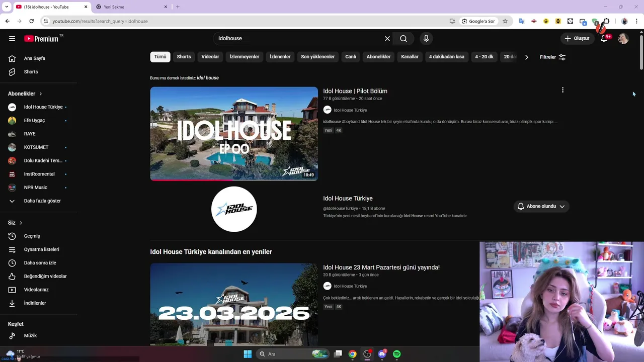Viewport: 644px width, 362px height.
Task: Select the Abonelikler filter chip
Action: (378, 57)
